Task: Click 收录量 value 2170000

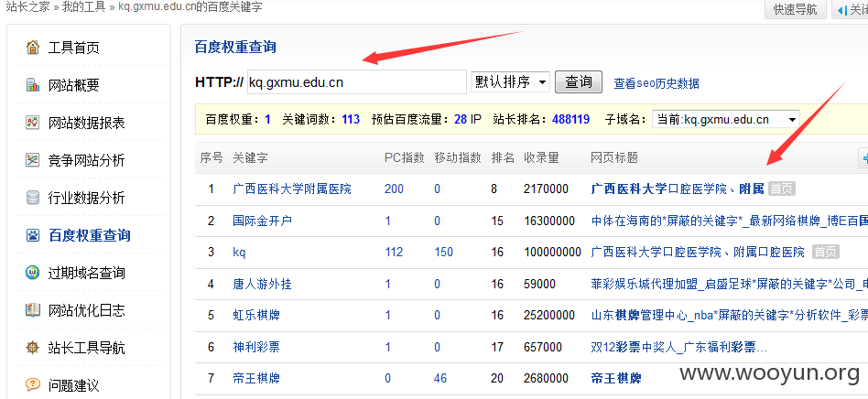Action: (546, 189)
